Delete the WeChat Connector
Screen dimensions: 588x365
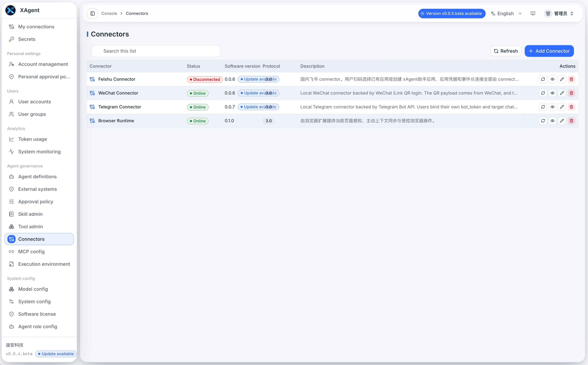(571, 93)
